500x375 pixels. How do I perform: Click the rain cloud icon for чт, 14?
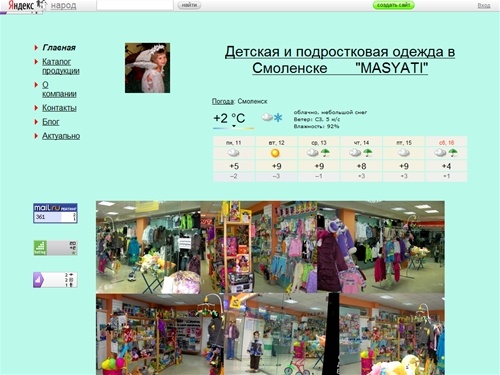click(x=361, y=153)
